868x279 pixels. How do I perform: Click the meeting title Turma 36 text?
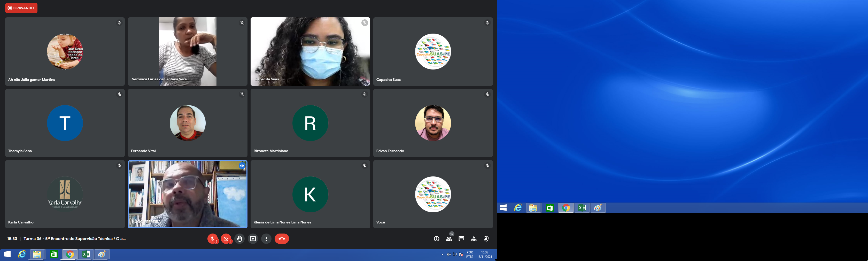pos(74,239)
